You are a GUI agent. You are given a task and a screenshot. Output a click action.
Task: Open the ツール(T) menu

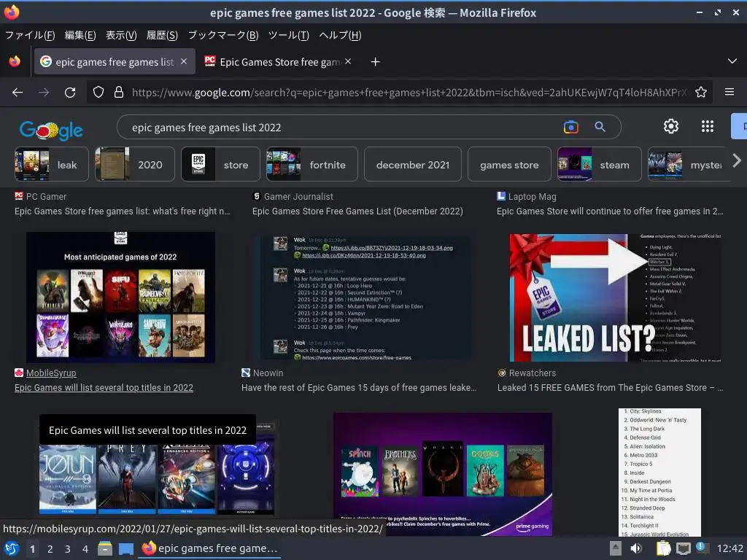click(x=289, y=35)
